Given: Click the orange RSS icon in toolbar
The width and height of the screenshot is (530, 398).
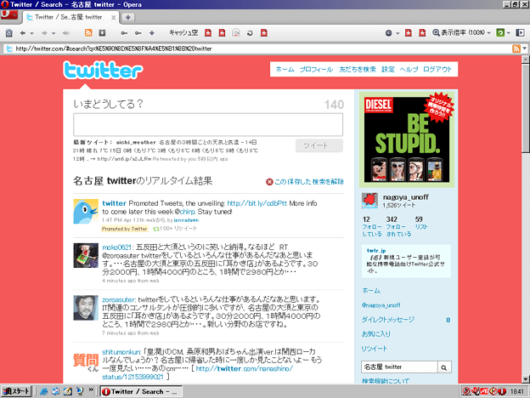Looking at the screenshot, I should 88,33.
